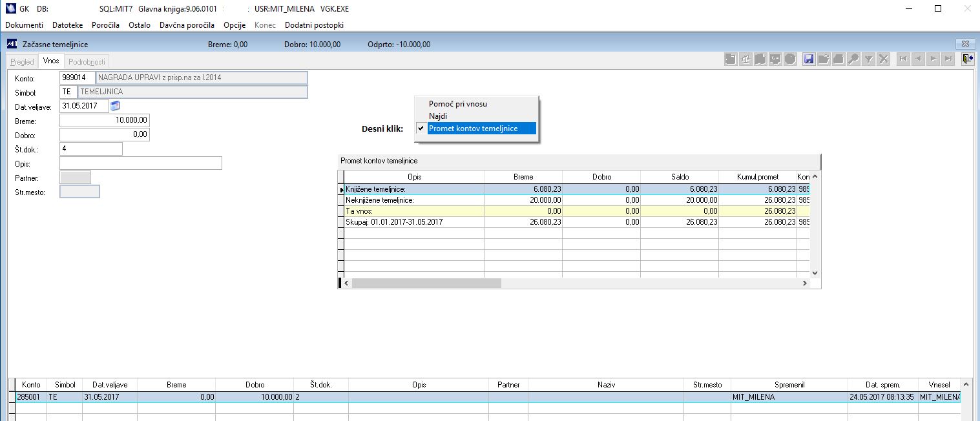Go to first record navigation arrow
This screenshot has width=980, height=421.
point(902,59)
